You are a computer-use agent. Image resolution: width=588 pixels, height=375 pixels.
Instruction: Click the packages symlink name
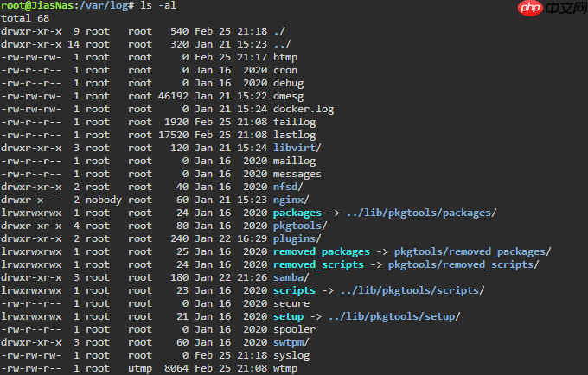(x=299, y=213)
